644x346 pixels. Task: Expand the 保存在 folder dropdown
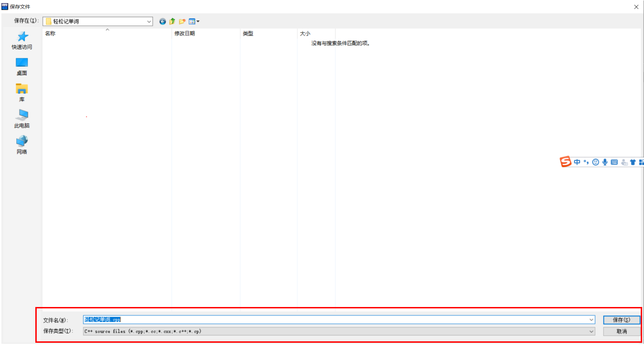pos(149,21)
